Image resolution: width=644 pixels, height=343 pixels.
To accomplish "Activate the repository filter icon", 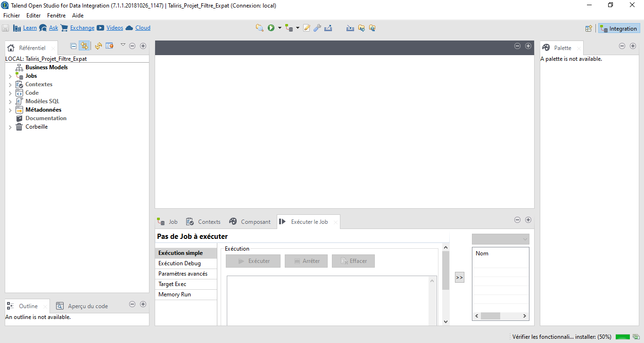I will click(109, 46).
